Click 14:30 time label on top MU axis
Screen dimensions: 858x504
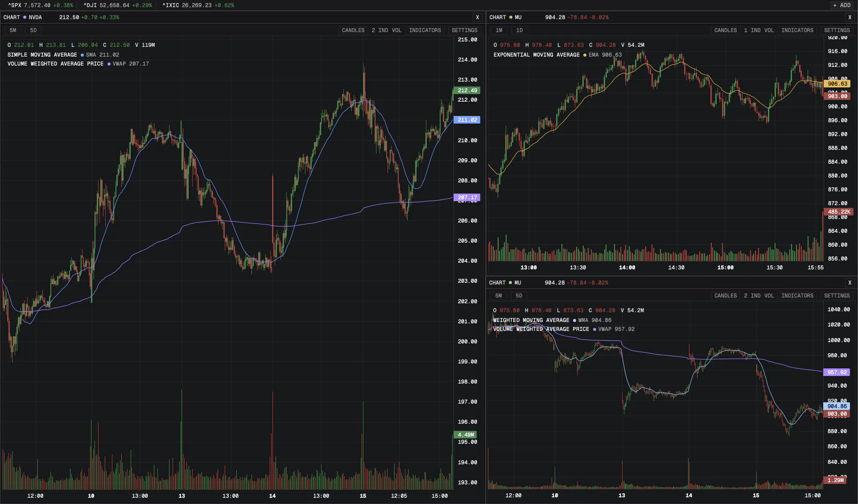pyautogui.click(x=676, y=268)
